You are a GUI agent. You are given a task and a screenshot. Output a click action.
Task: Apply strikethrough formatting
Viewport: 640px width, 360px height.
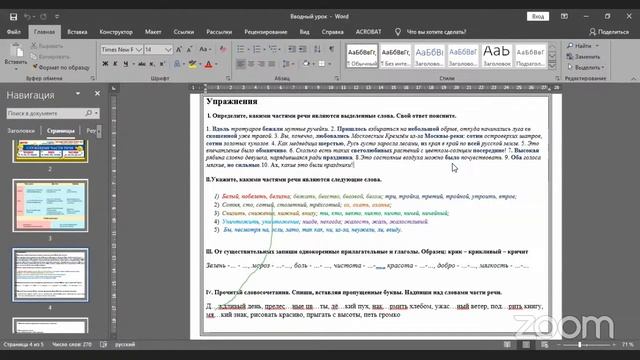141,64
